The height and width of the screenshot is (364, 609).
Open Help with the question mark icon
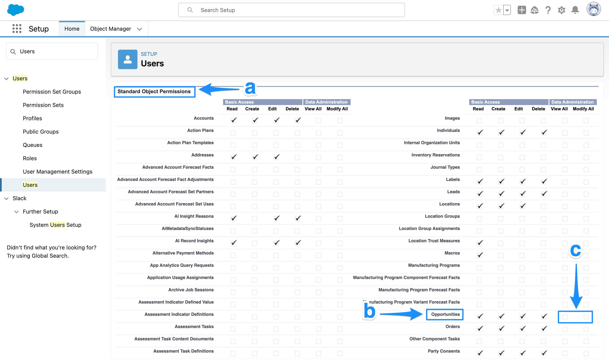548,10
